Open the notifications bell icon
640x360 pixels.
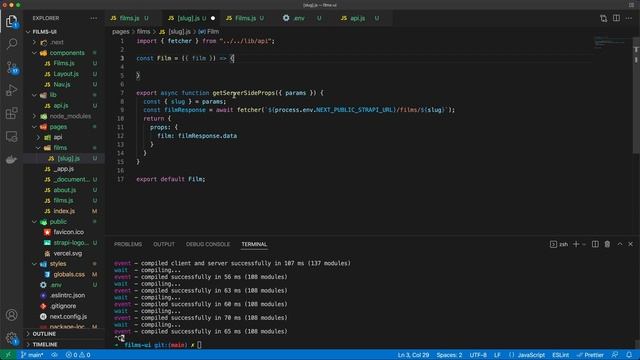(x=629, y=355)
